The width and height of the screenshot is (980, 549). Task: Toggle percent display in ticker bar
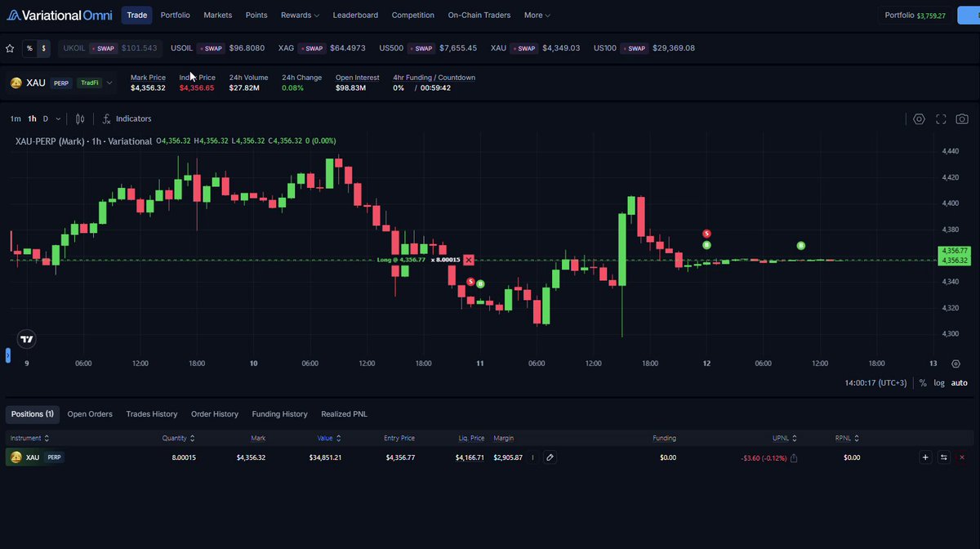coord(29,48)
